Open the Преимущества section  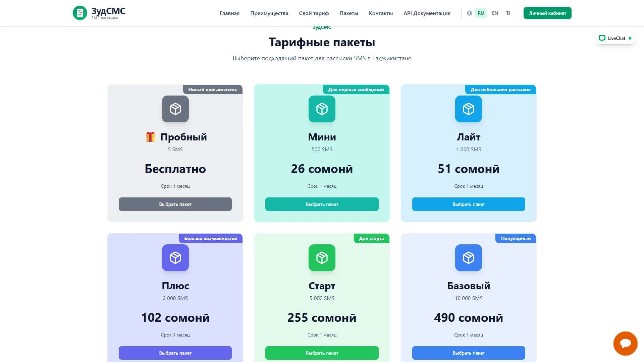[x=269, y=13]
